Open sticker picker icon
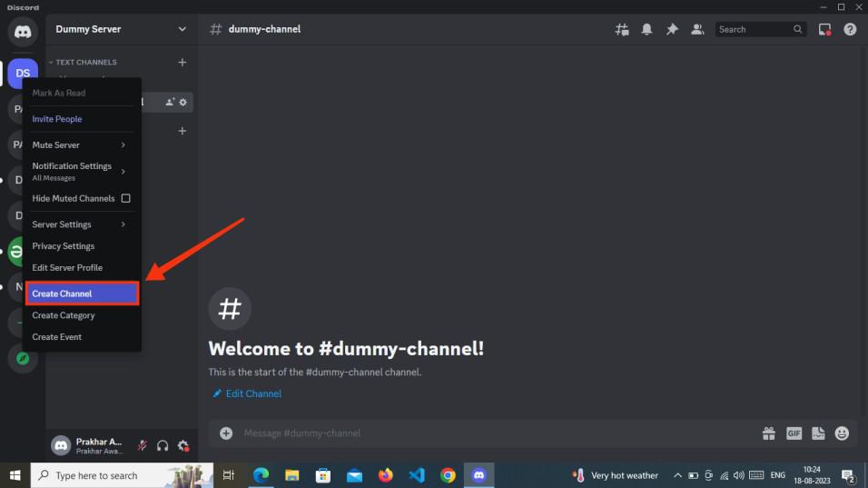The width and height of the screenshot is (868, 488). coord(818,433)
